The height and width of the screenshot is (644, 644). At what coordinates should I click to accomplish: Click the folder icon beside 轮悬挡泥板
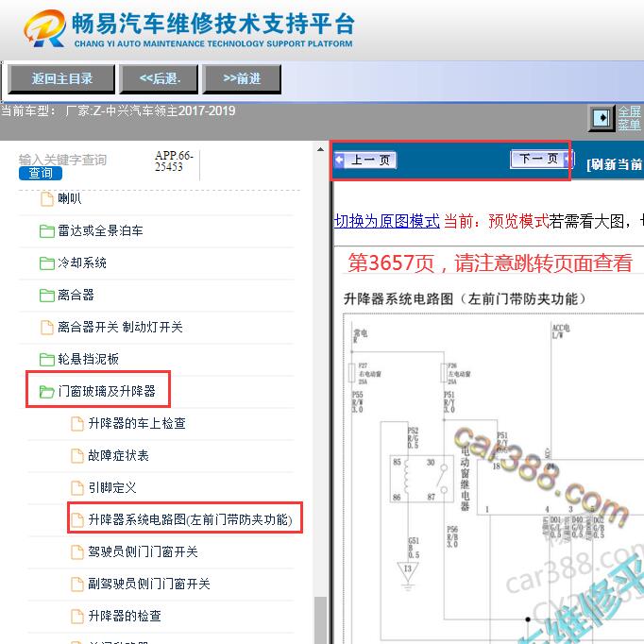point(47,360)
